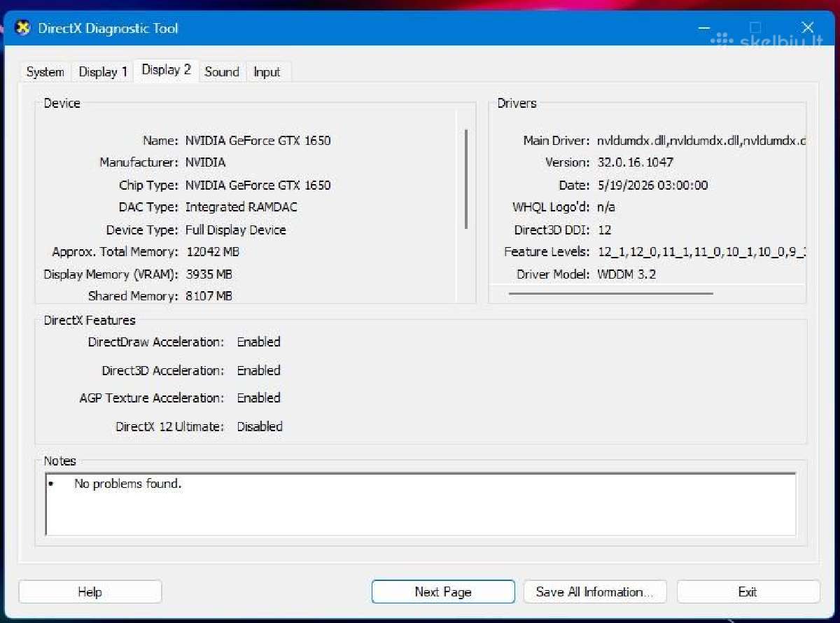The width and height of the screenshot is (840, 623).
Task: Select the Manufacturer value NVIDIA
Action: coord(205,162)
